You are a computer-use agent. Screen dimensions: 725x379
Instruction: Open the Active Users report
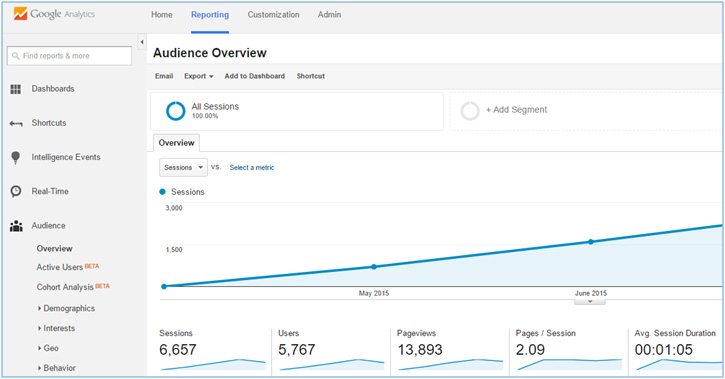tap(60, 268)
